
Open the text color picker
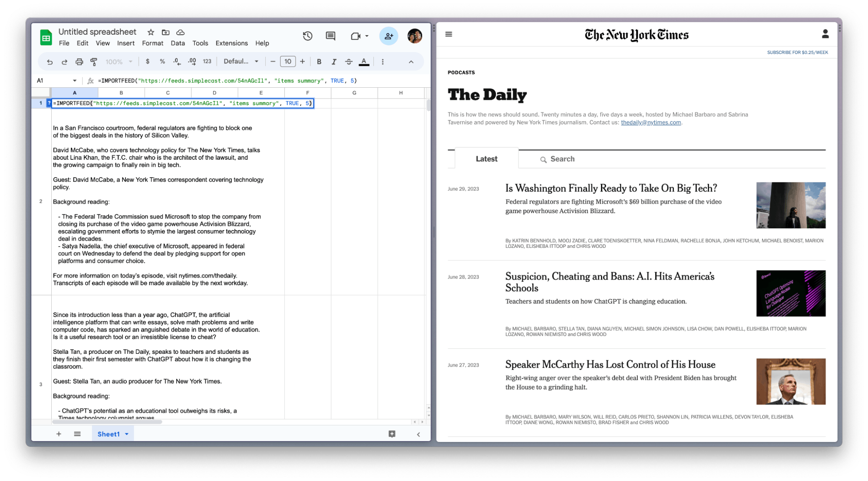(364, 62)
